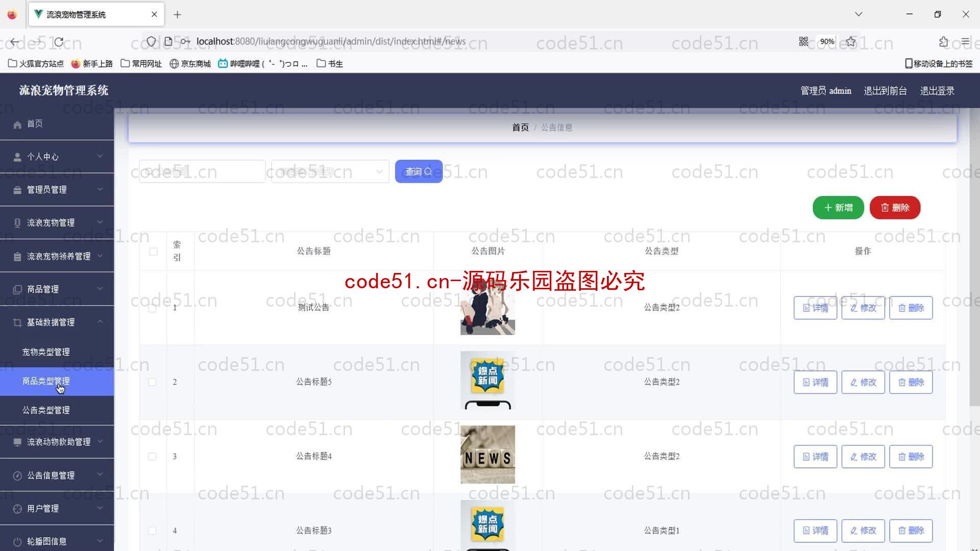Click 修改 icon for row 2
Image resolution: width=980 pixels, height=551 pixels.
pos(864,382)
